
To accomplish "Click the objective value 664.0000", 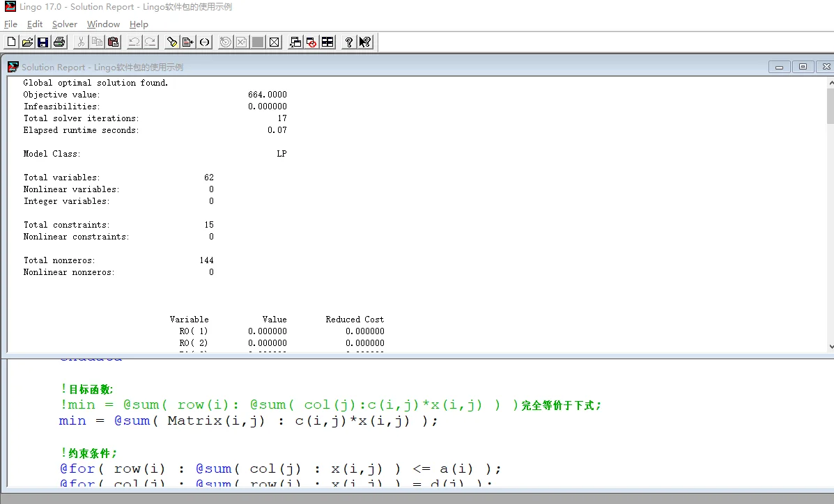I will coord(268,95).
